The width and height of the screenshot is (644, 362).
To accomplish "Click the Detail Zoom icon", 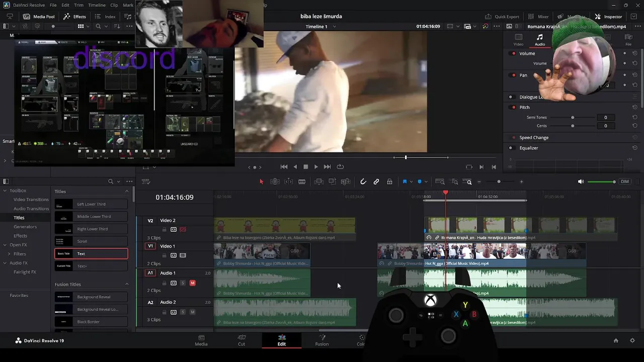I will (454, 182).
